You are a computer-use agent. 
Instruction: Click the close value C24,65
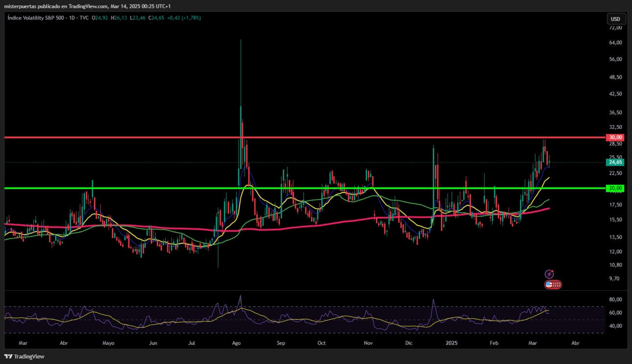156,18
